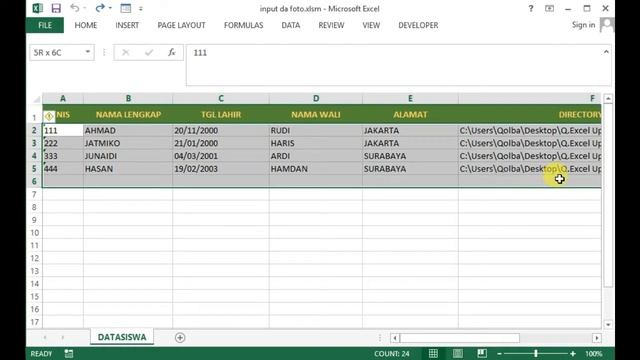Open the DEVELOPER tab
Viewport: 640px width, 360px height.
coord(418,25)
